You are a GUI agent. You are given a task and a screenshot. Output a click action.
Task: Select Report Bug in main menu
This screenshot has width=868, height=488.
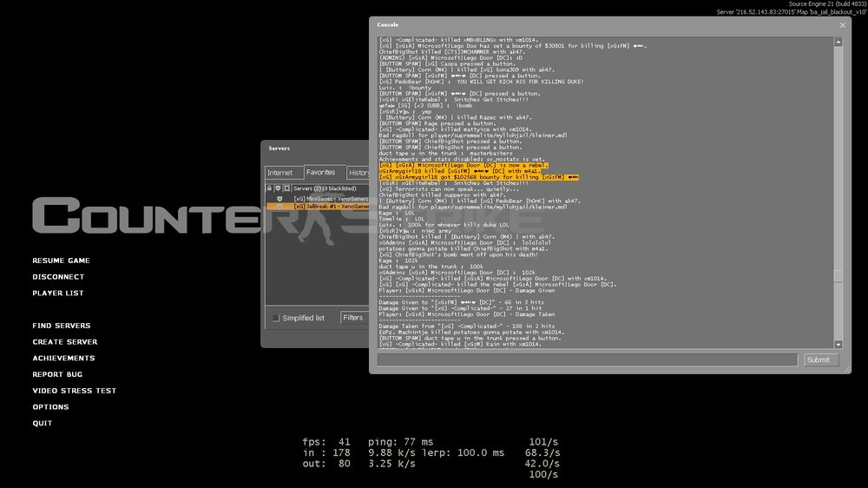coord(57,374)
